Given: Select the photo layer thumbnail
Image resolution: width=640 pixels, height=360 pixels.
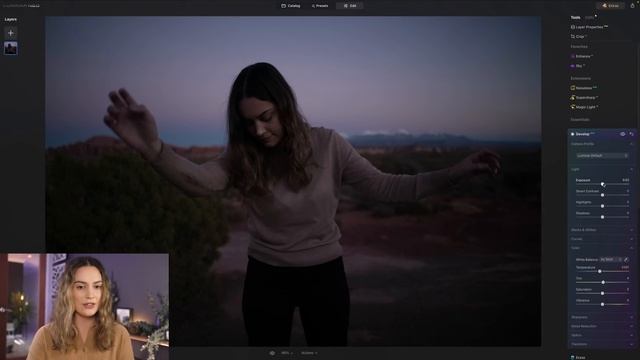Looking at the screenshot, I should (11, 48).
